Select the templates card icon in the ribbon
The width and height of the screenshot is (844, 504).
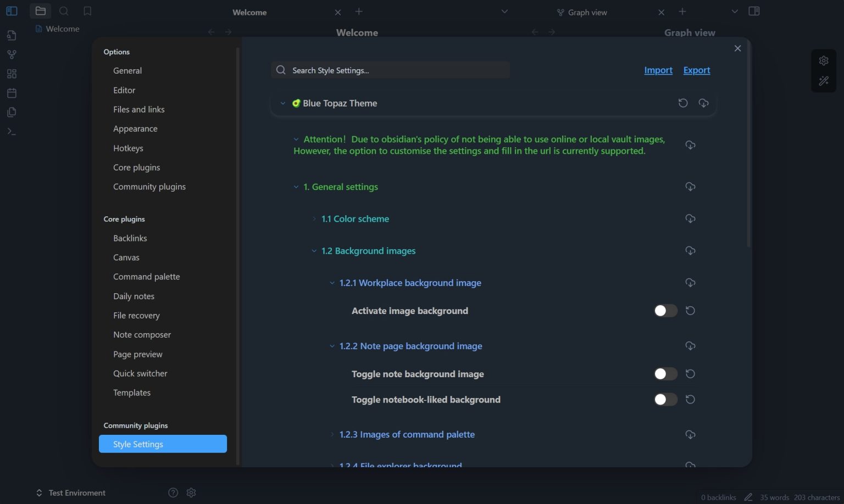[x=12, y=73]
